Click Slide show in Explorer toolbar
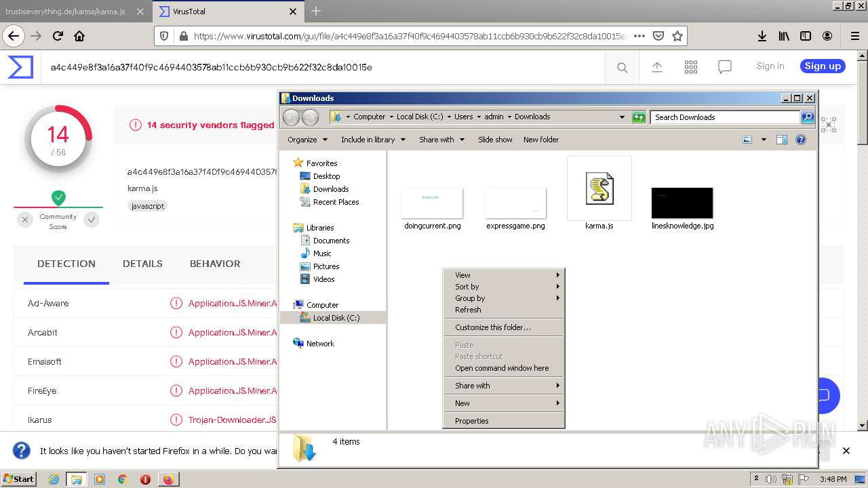Viewport: 868px width, 488px height. click(x=495, y=140)
